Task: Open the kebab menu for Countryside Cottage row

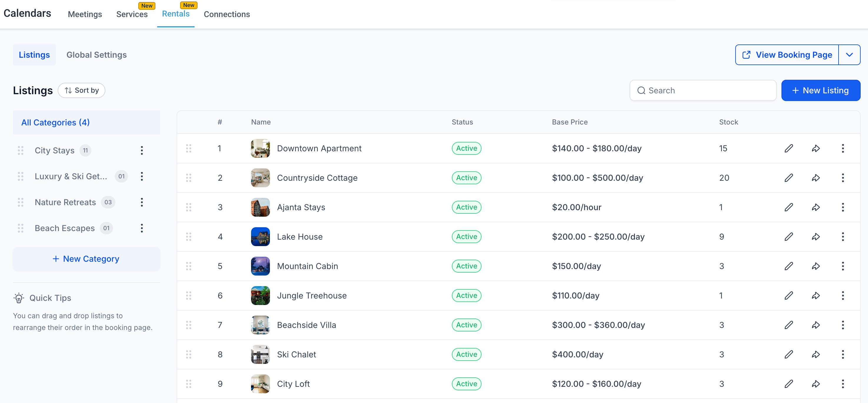Action: pos(843,178)
